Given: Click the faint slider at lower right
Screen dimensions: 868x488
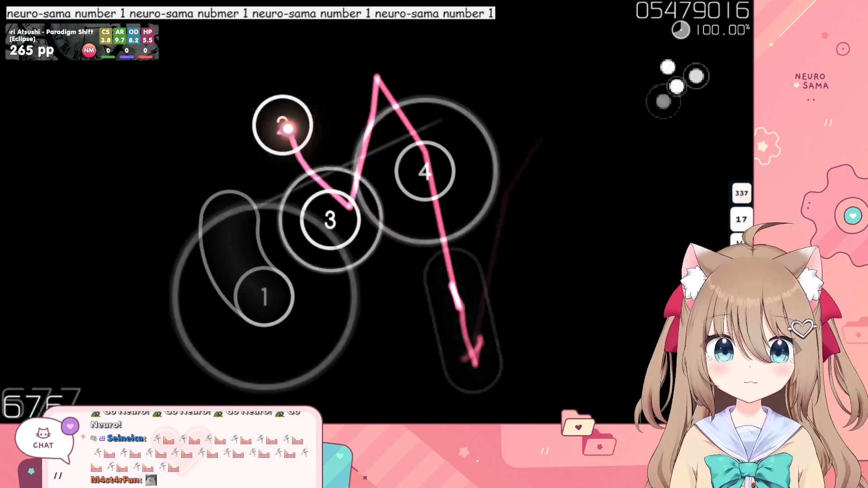Looking at the screenshot, I should click(x=463, y=321).
